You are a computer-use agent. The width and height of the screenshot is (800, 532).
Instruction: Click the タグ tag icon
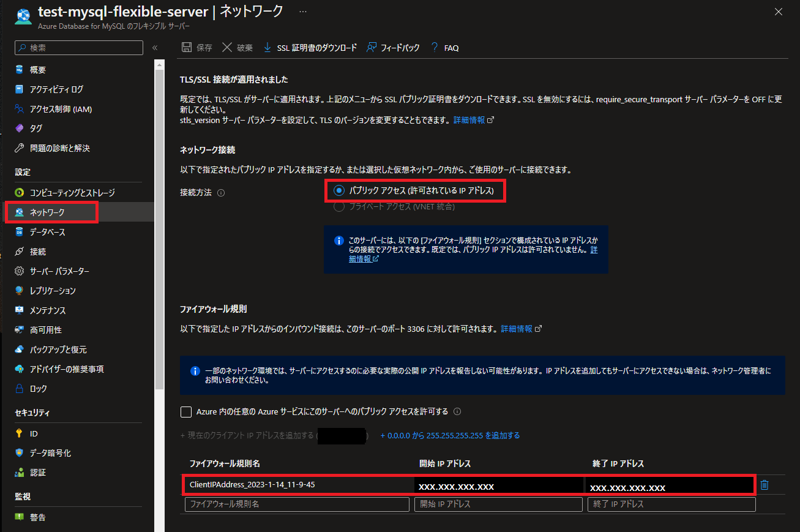pyautogui.click(x=19, y=129)
